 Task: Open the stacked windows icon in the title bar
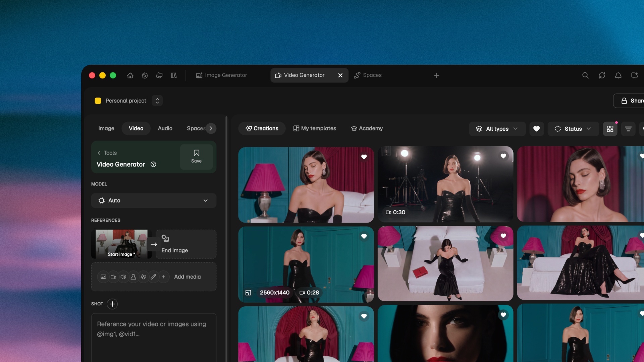pos(159,75)
